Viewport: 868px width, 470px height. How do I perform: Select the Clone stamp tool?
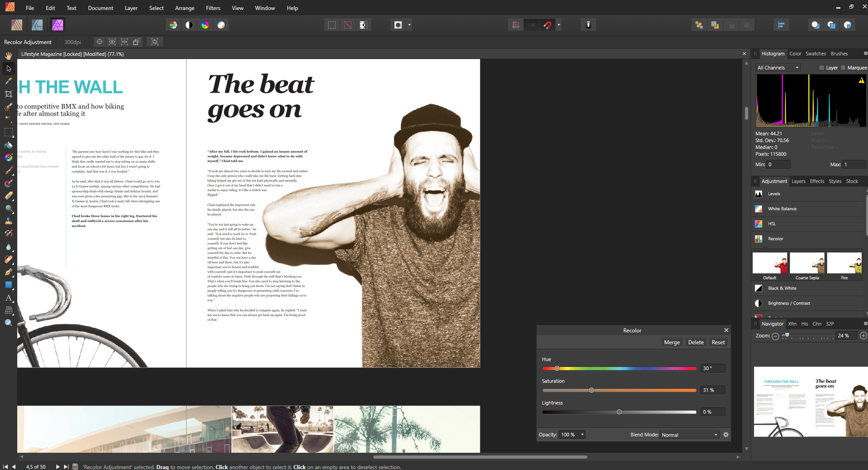[x=9, y=221]
